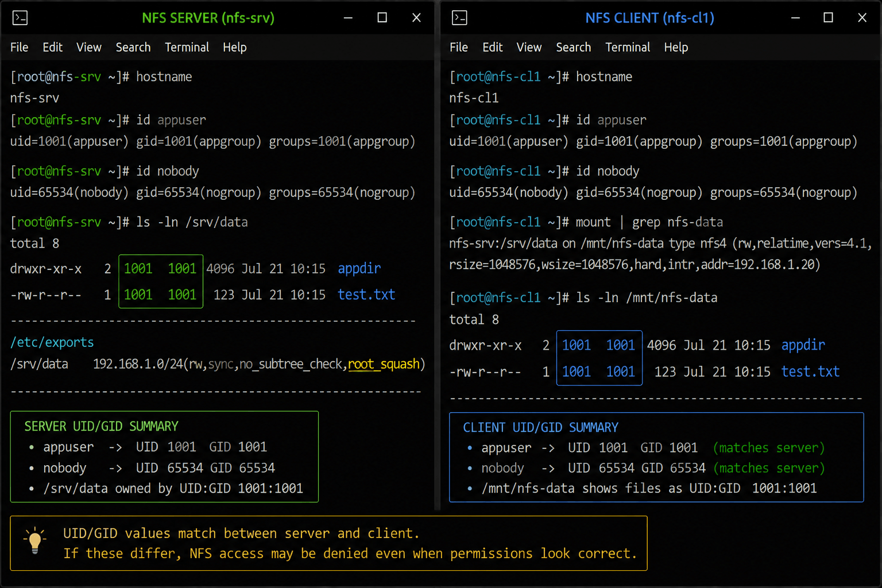Click '/mnt/nfs-data shows files as UID:GID' line
Image resolution: width=882 pixels, height=588 pixels.
(649, 489)
